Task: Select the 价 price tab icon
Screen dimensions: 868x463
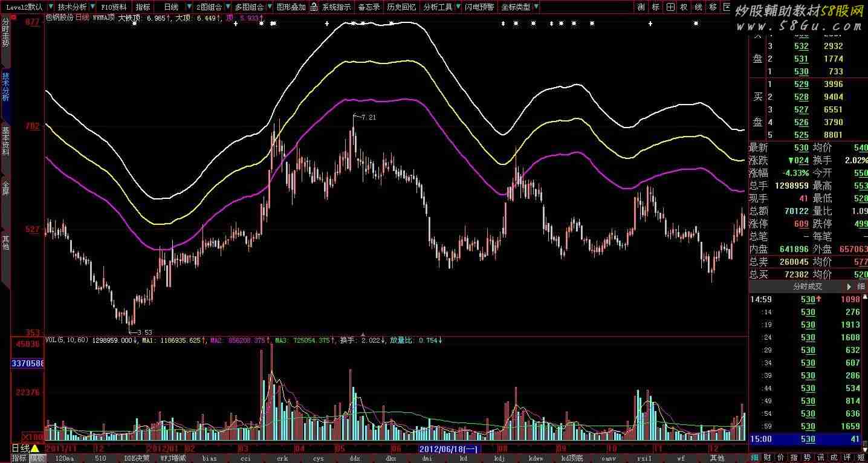Action: pyautogui.click(x=780, y=458)
